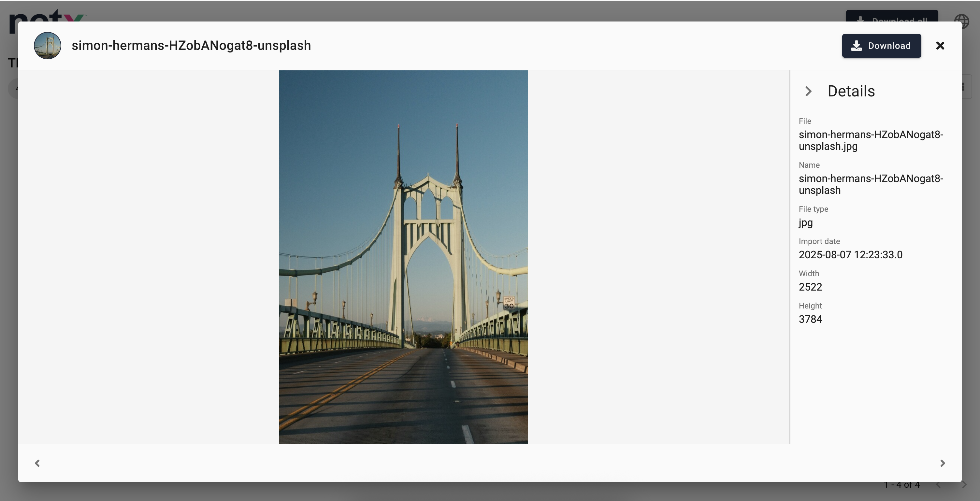Click the import date value 2025-08-07
The image size is (980, 501).
click(x=850, y=254)
